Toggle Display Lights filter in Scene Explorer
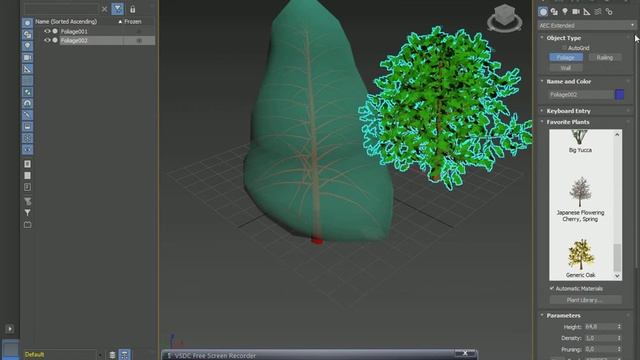Image resolution: width=640 pixels, height=360 pixels. (27, 46)
